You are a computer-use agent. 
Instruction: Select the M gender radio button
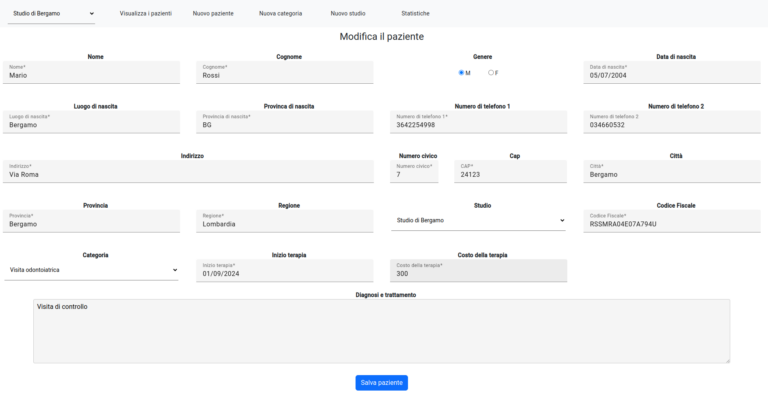(x=461, y=73)
